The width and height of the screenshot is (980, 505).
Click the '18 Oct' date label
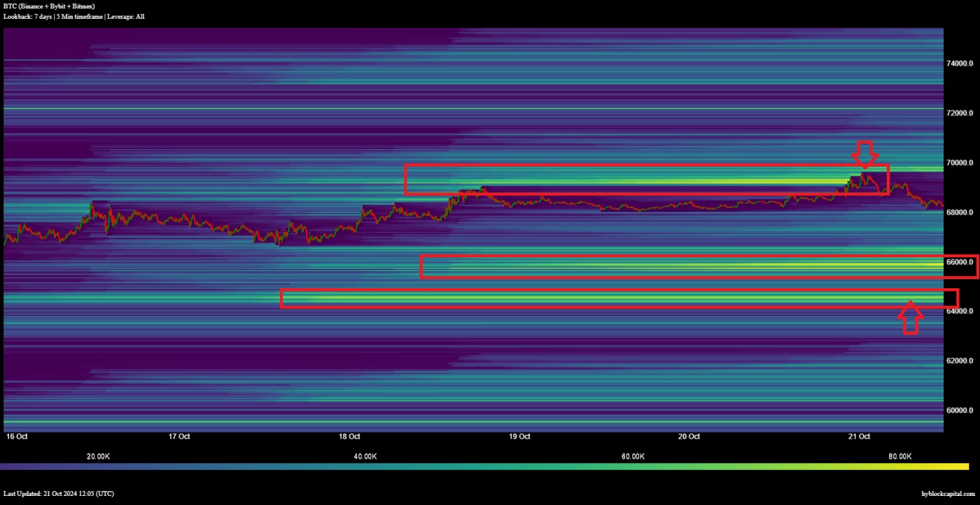349,436
